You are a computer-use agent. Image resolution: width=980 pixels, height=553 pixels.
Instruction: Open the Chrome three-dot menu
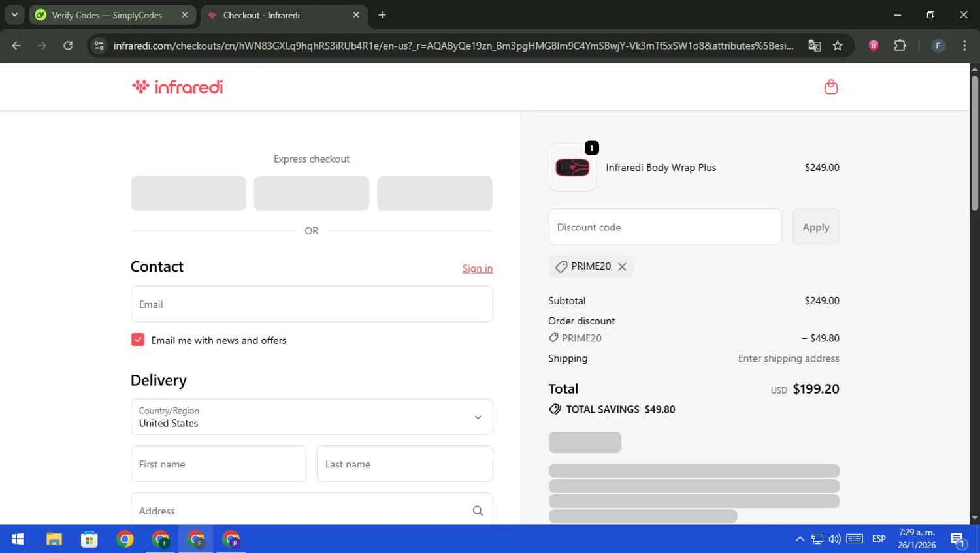point(964,46)
